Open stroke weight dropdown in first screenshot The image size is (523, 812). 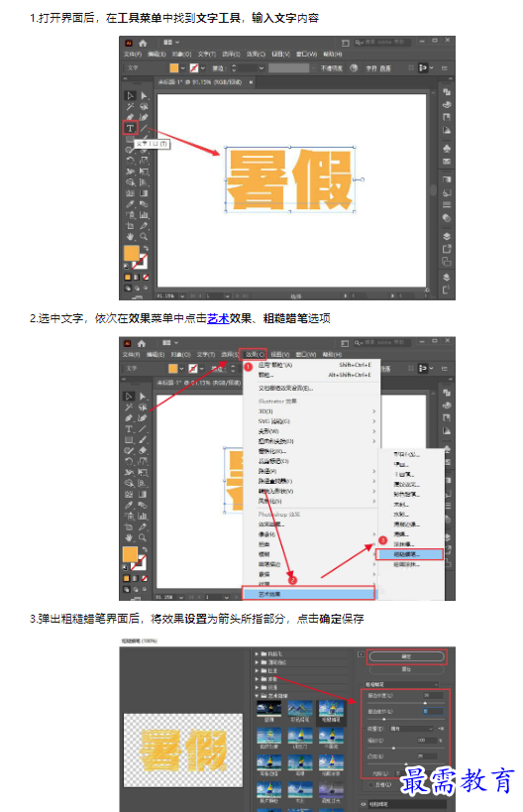point(261,67)
